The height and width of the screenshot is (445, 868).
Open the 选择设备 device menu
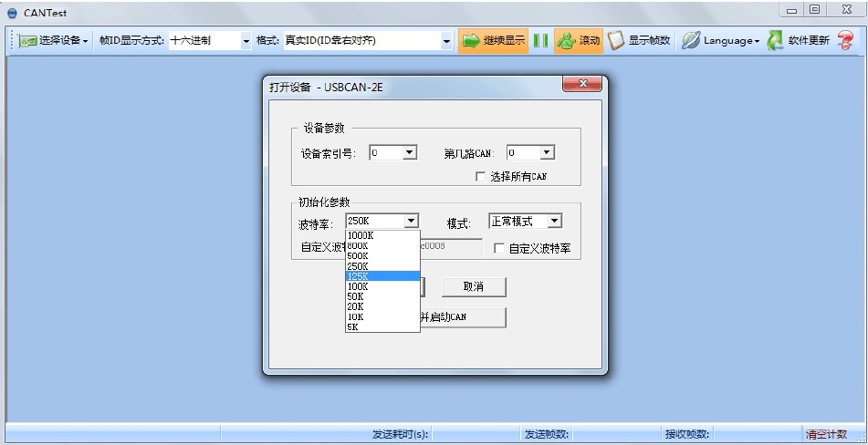[x=53, y=40]
